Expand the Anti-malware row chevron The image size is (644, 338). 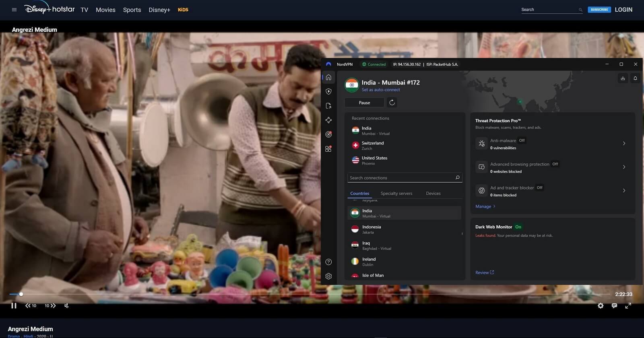[x=624, y=143]
